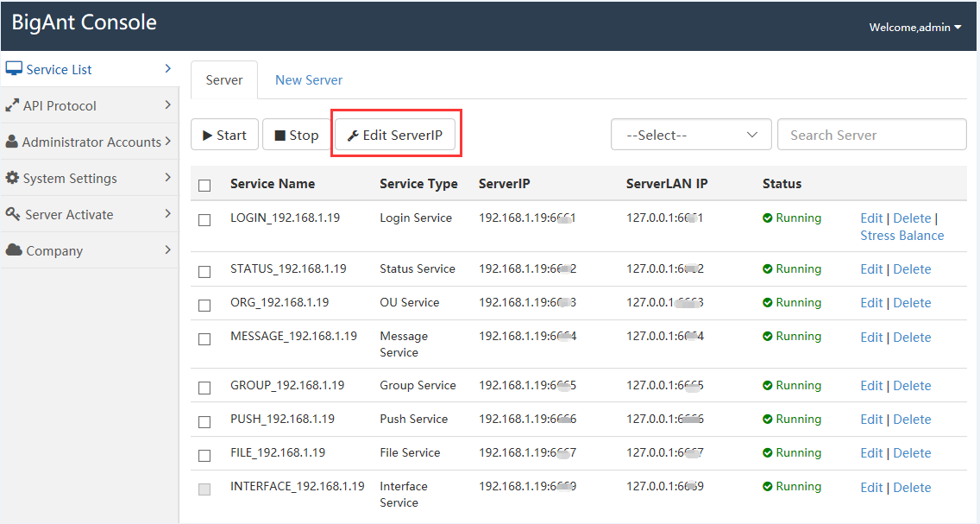Click the ServerLAN IP column header

(x=667, y=184)
